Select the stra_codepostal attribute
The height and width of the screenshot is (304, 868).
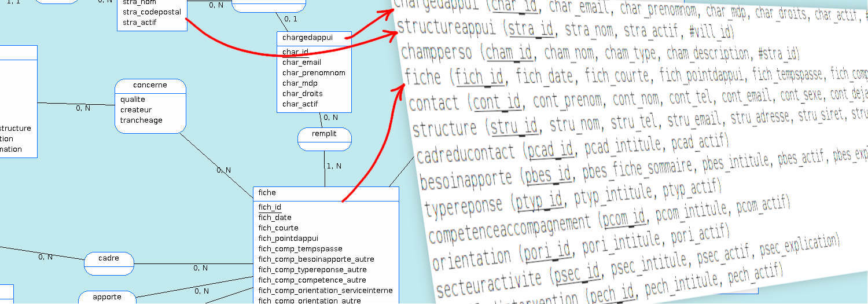click(x=152, y=12)
